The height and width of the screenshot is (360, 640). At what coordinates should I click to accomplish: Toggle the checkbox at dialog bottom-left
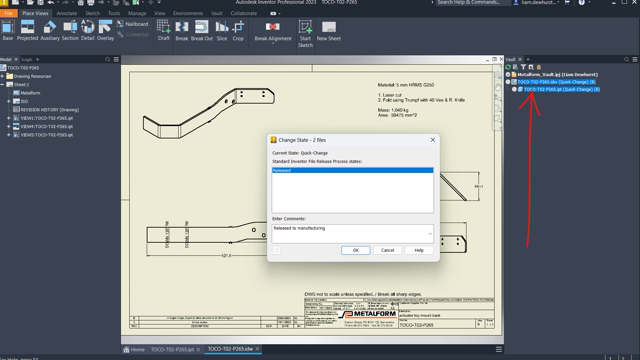(276, 250)
